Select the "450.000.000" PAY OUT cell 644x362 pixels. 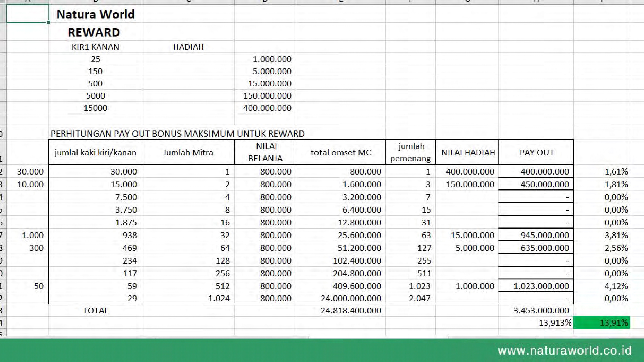point(536,184)
